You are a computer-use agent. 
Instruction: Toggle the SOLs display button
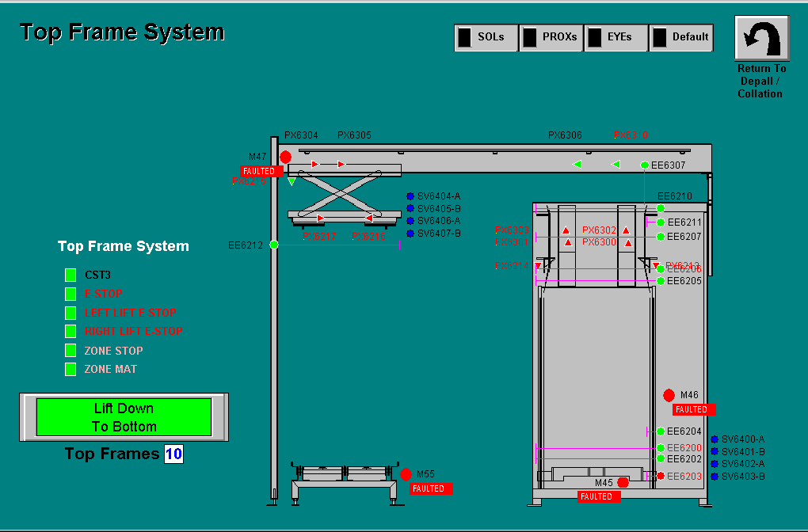click(486, 37)
